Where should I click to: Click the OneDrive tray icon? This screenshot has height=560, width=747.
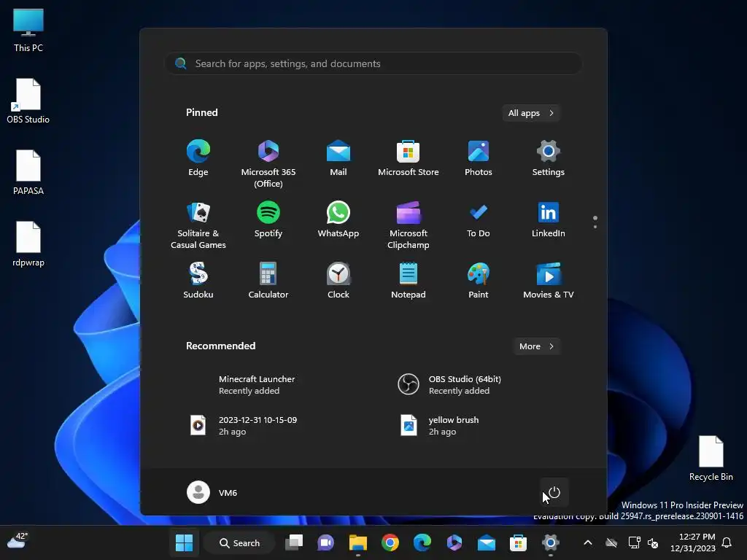tap(611, 542)
